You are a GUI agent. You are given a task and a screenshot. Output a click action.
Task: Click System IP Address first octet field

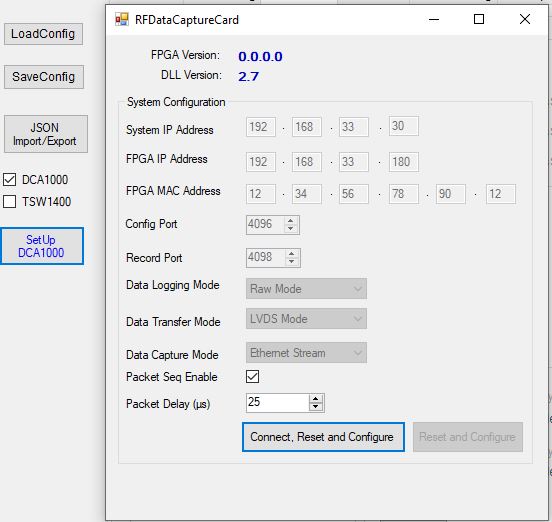[x=261, y=127]
